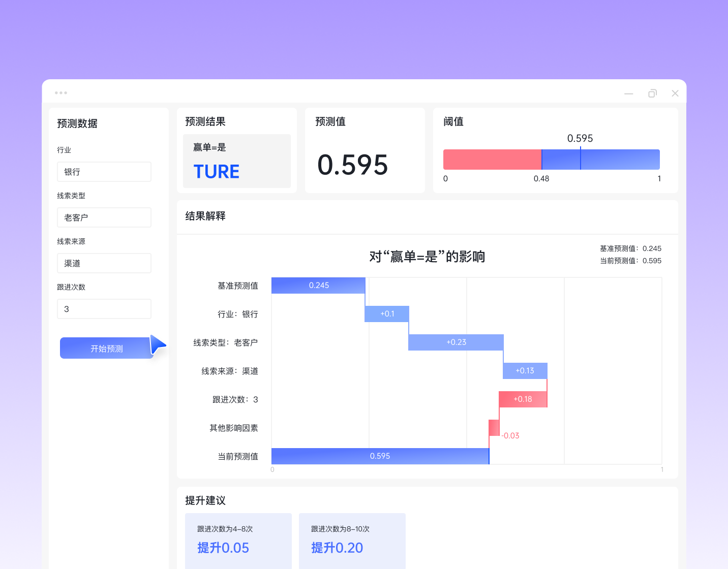
Task: Click the 跟进次数 input containing 3
Action: tap(104, 309)
